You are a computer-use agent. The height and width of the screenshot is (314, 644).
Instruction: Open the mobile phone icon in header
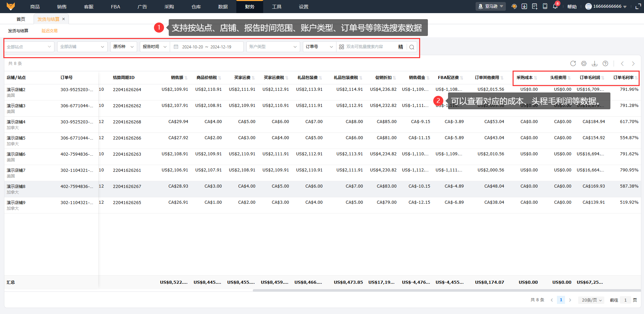pos(545,6)
